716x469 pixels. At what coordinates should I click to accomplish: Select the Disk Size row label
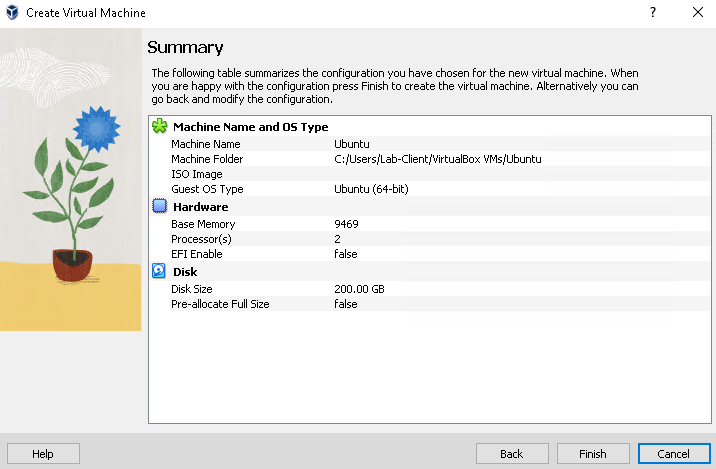click(191, 289)
